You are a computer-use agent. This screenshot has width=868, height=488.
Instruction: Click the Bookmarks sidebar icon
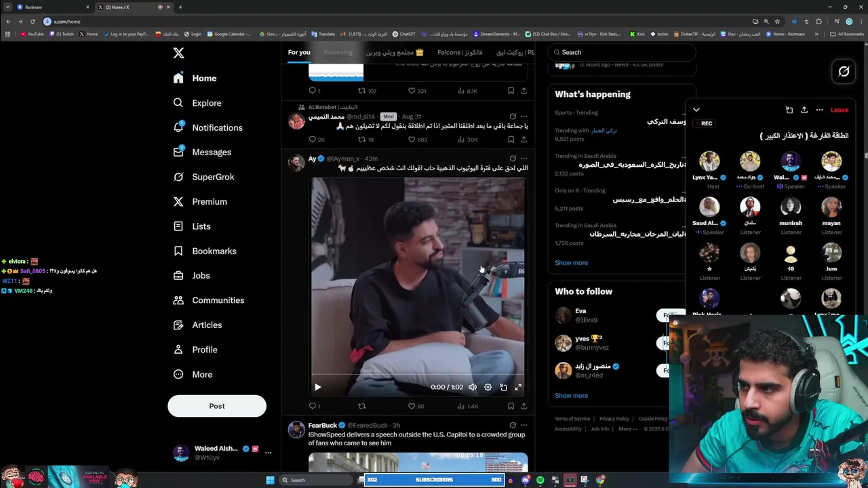pyautogui.click(x=178, y=251)
